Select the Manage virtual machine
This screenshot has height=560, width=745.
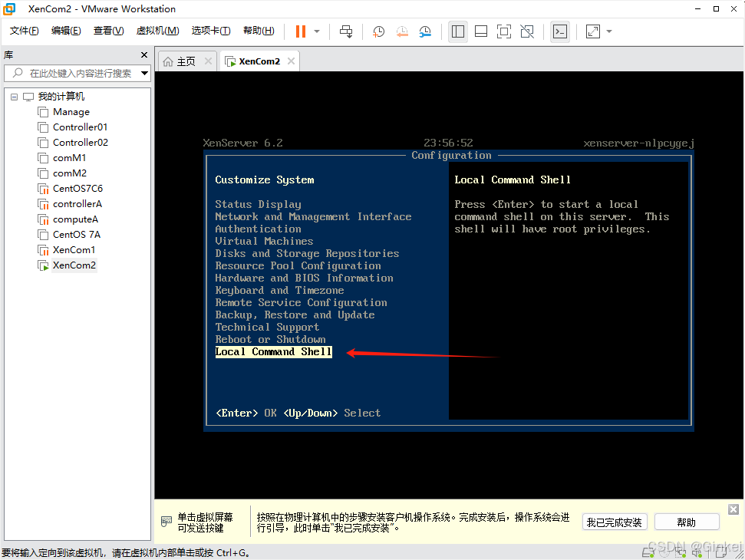(71, 112)
